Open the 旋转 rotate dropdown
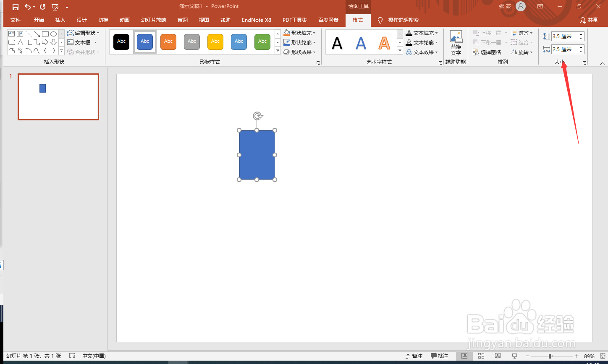Viewport: 608px width, 364px height. 522,52
